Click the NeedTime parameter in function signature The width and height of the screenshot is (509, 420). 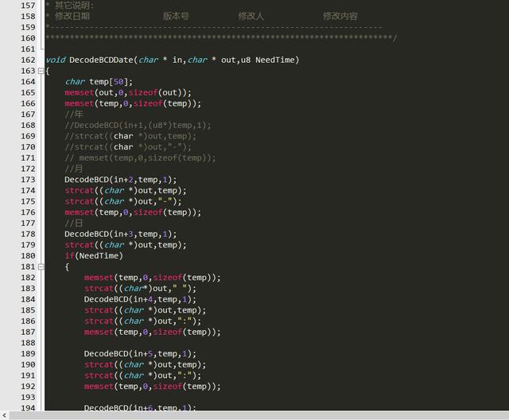(x=275, y=60)
